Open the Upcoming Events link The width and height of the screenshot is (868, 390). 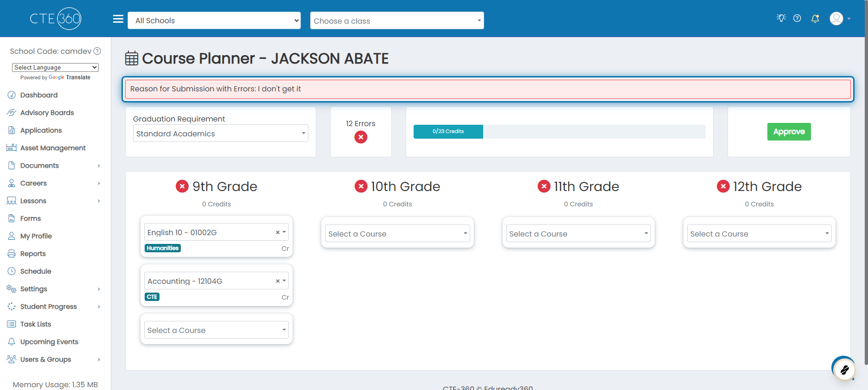point(49,342)
